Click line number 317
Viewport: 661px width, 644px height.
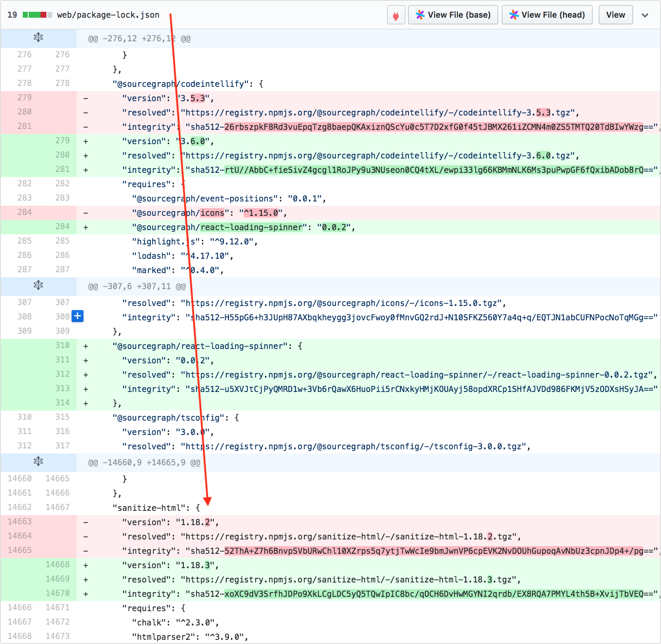tap(62, 445)
